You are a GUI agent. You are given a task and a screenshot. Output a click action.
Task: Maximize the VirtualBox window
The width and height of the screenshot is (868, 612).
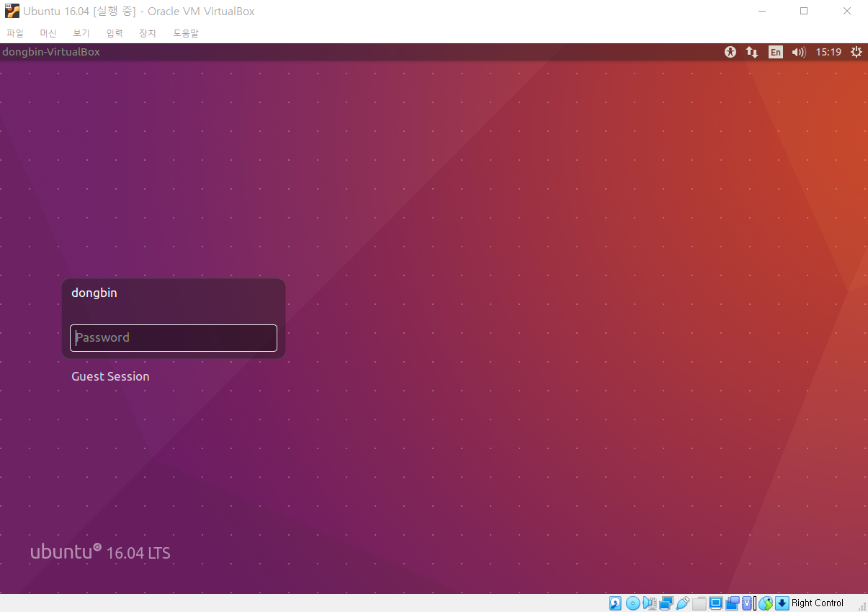click(804, 11)
